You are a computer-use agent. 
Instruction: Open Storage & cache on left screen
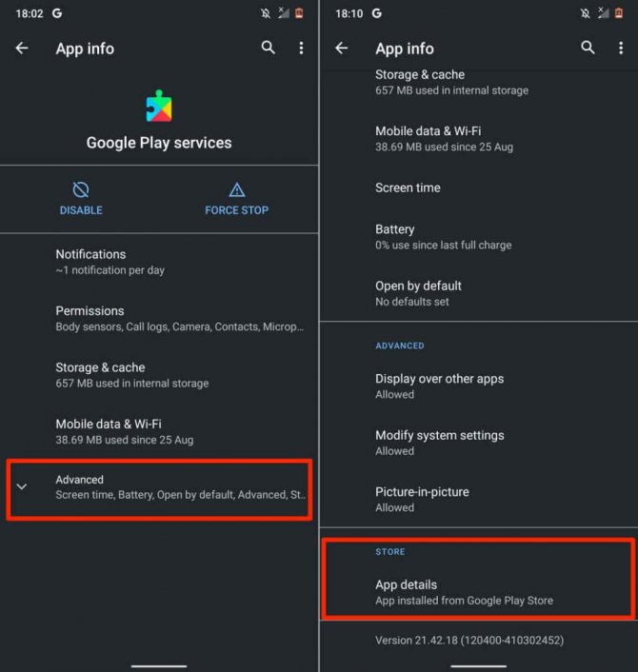pos(159,375)
